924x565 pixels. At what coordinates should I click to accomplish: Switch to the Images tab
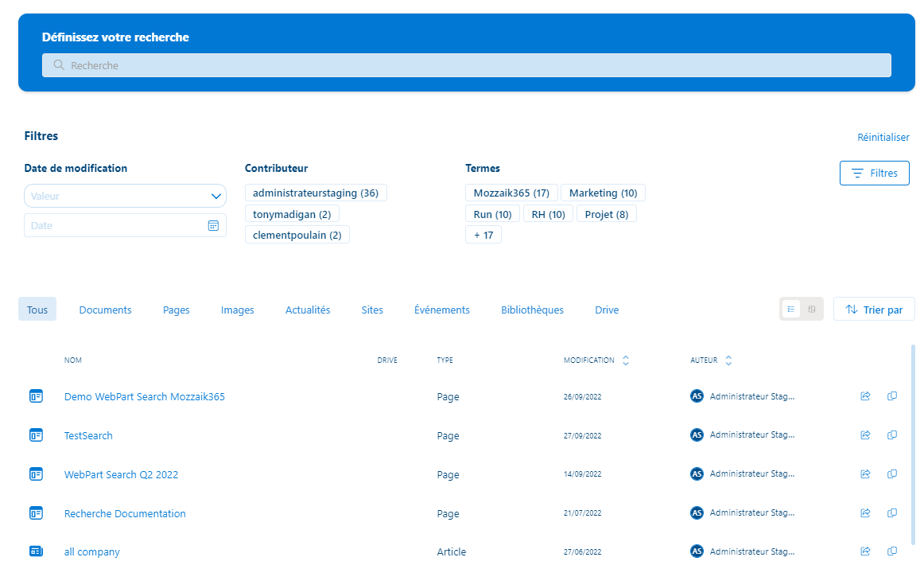pyautogui.click(x=238, y=310)
